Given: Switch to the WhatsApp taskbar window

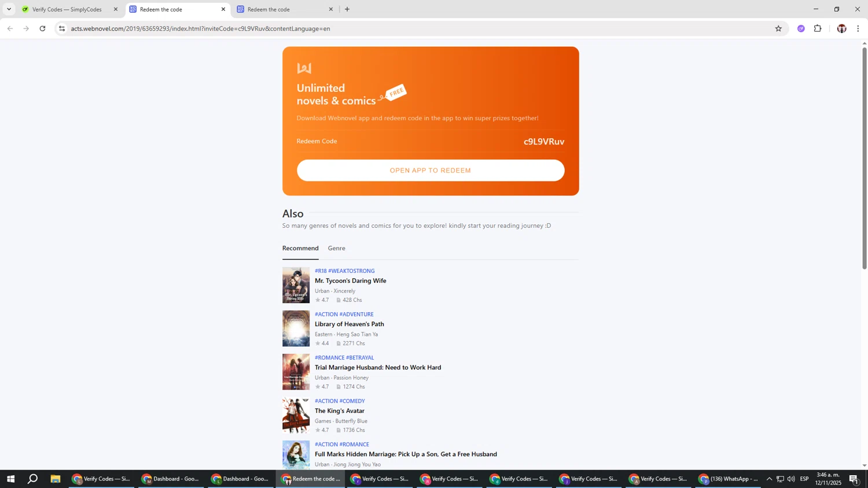Looking at the screenshot, I should coord(727,479).
